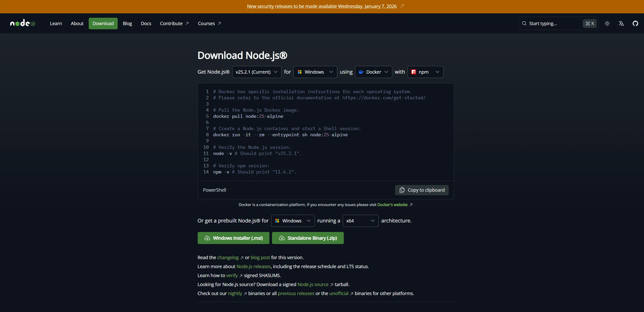This screenshot has height=312, width=644.
Task: Click the magnifier icon in the search bar
Action: [524, 23]
